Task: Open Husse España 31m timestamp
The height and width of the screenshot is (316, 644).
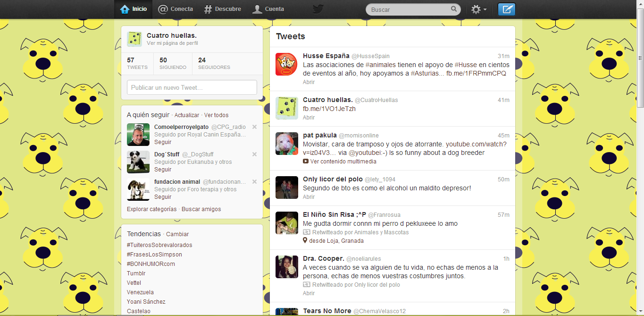Action: pyautogui.click(x=503, y=56)
